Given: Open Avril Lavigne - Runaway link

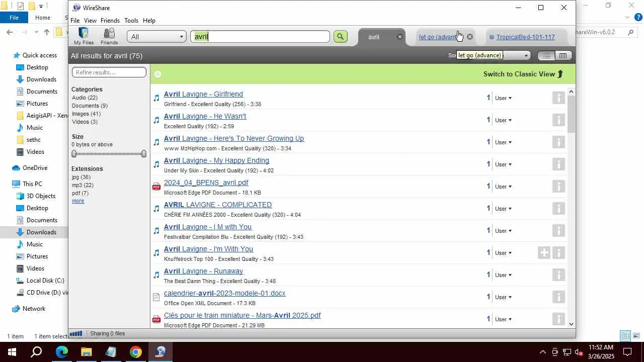Looking at the screenshot, I should pyautogui.click(x=203, y=271).
